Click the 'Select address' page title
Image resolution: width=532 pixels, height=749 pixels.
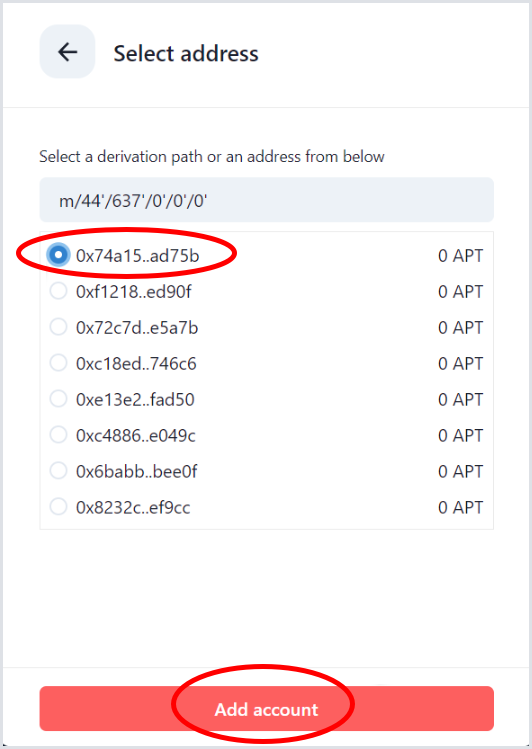point(186,53)
